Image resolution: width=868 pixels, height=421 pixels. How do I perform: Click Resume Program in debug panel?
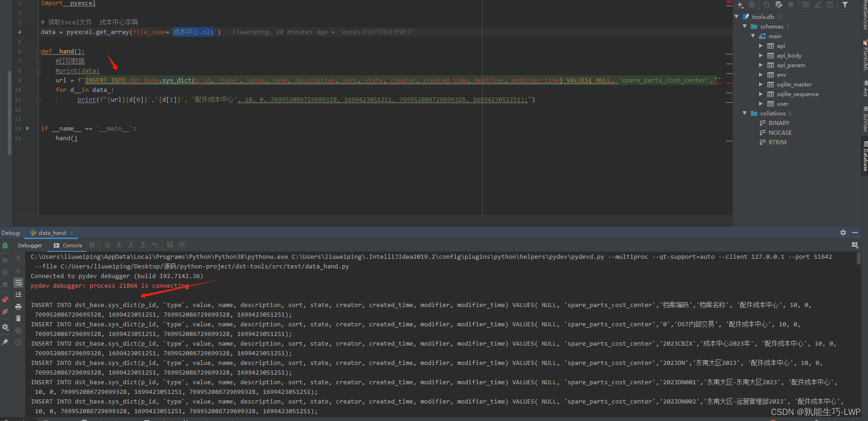pos(5,260)
